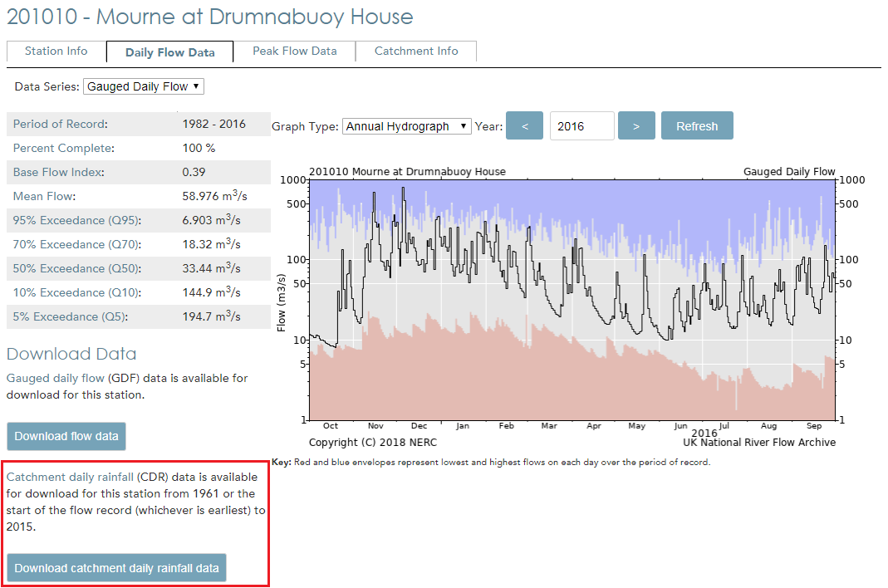888x588 pixels.
Task: Open the Catchment Info tab
Action: (x=416, y=51)
